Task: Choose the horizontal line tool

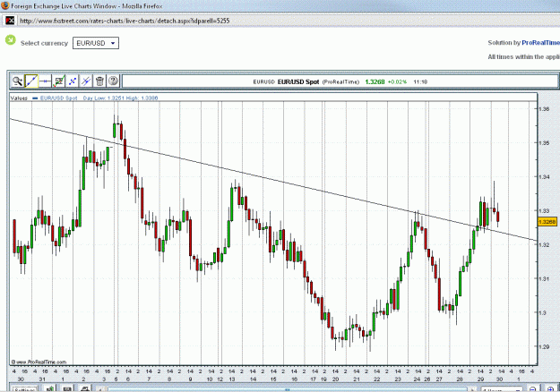Action: (x=45, y=81)
